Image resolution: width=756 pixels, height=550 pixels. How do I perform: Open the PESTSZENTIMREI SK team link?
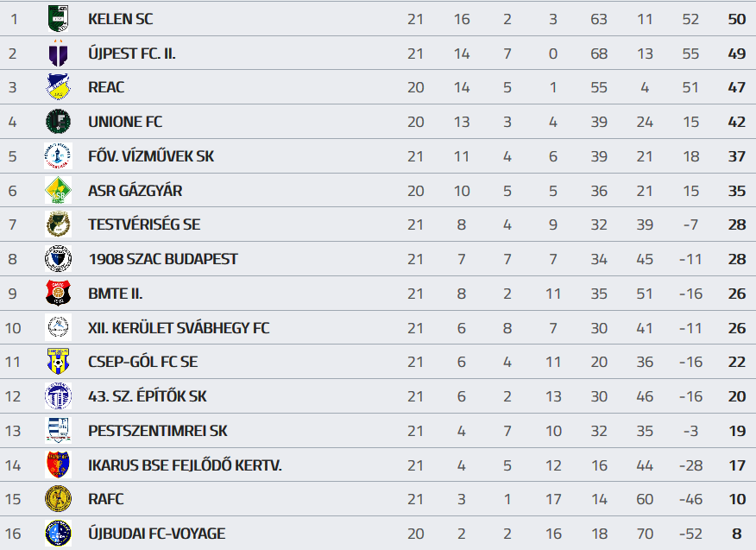click(x=158, y=431)
